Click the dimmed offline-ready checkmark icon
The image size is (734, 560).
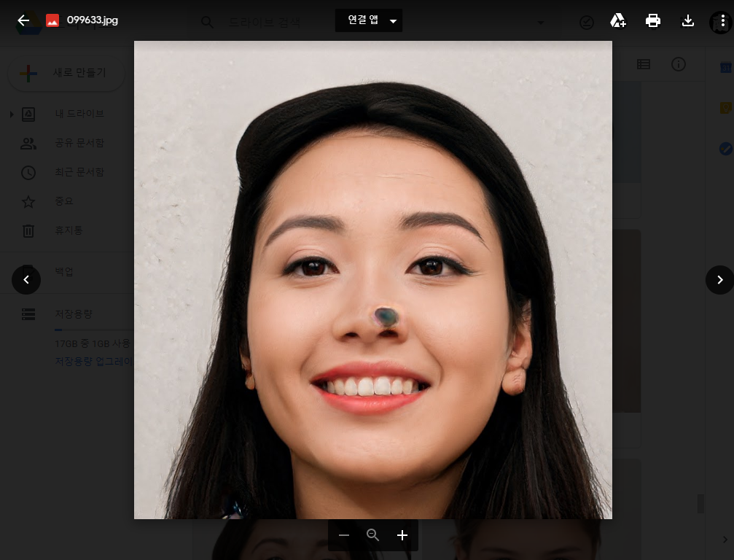pyautogui.click(x=587, y=23)
